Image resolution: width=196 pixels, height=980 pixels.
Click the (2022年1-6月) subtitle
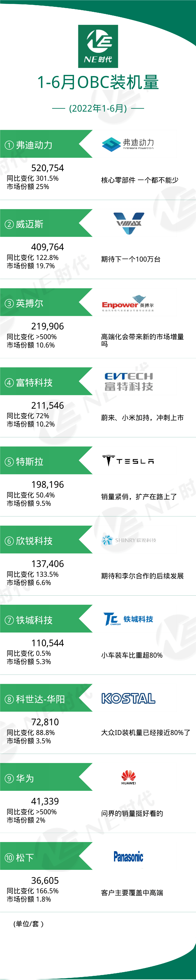(98, 109)
